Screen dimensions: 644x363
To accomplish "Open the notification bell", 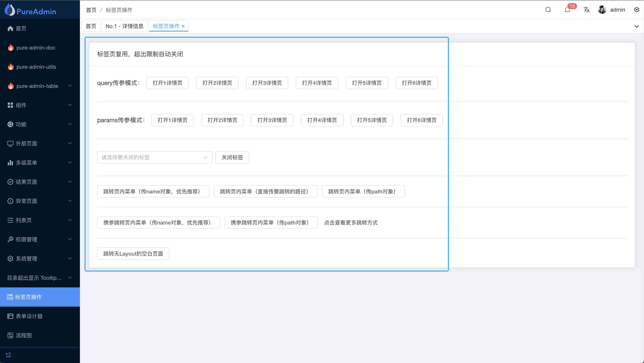I will tap(567, 10).
